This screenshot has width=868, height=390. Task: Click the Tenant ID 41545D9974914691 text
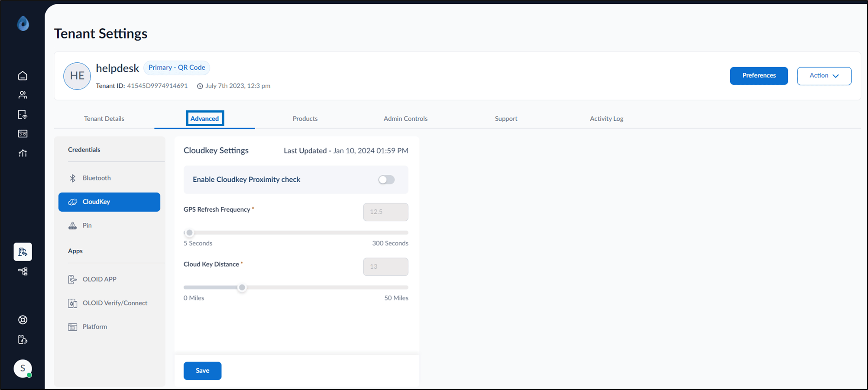(142, 86)
